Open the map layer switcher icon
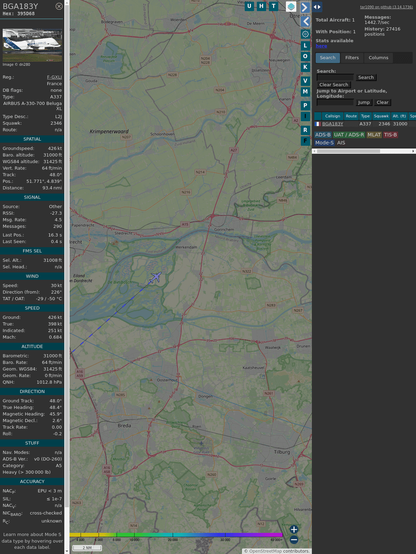This screenshot has width=416, height=554. click(x=291, y=7)
